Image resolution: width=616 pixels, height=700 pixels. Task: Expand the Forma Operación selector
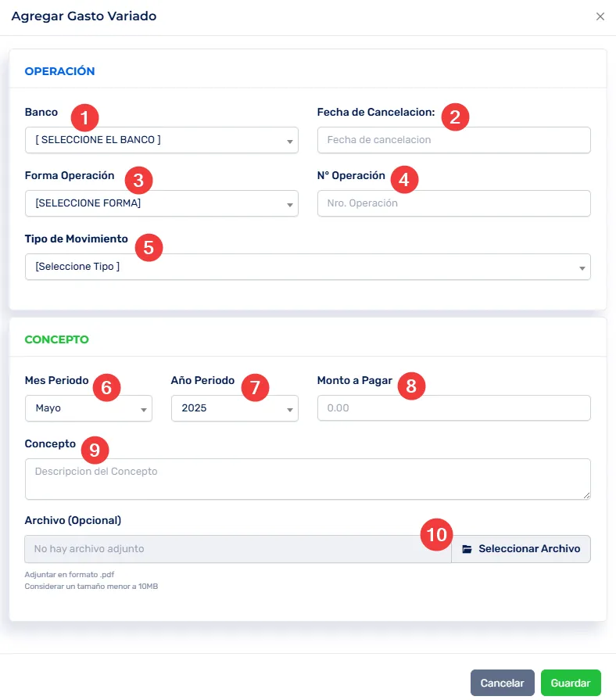coord(161,203)
